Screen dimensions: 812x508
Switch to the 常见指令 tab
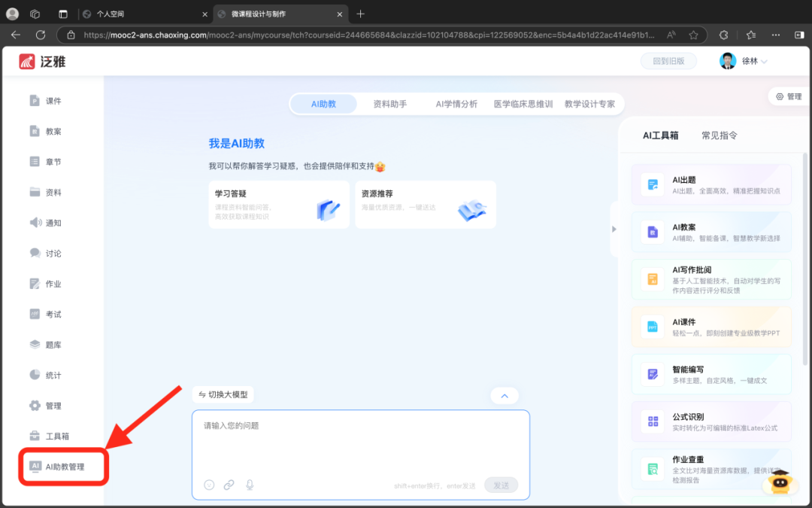coord(720,135)
